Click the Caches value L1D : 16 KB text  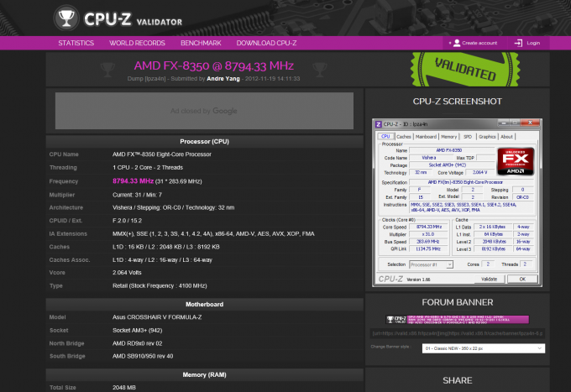click(x=165, y=247)
